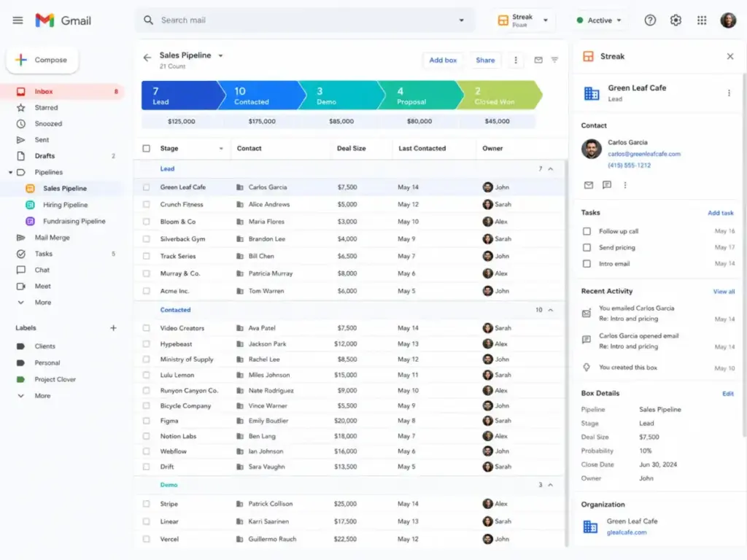Open the Stage column sort dropdown

tap(221, 149)
